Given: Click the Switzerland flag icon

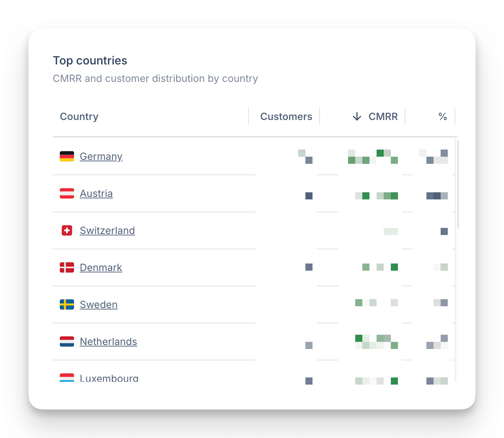Looking at the screenshot, I should tap(67, 230).
